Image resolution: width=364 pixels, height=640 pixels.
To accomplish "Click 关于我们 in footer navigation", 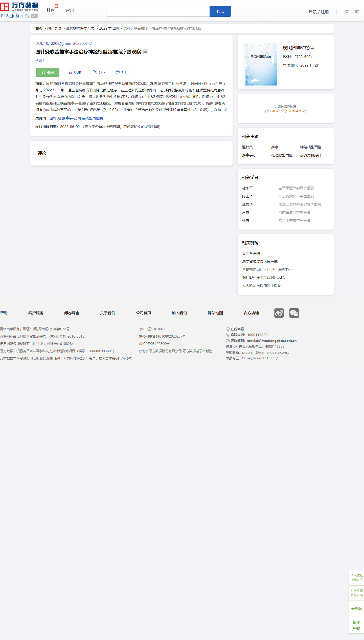I will click(x=108, y=313).
